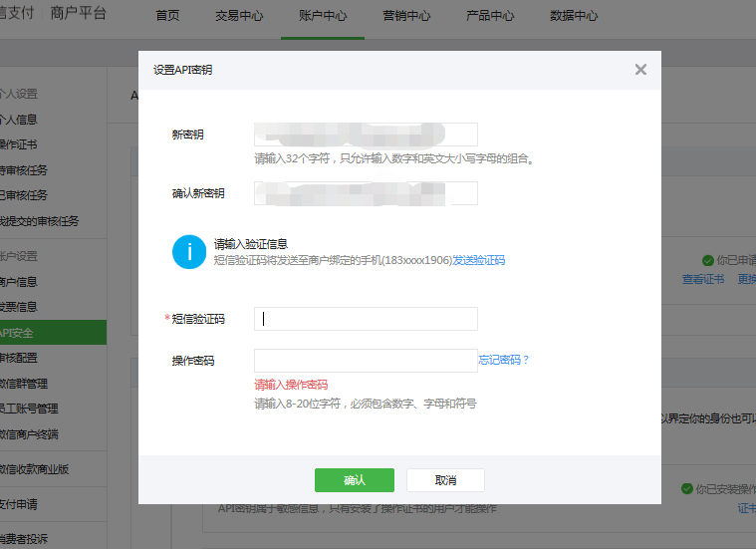Open 产品中心 tab
This screenshot has height=549, width=756.
490,15
